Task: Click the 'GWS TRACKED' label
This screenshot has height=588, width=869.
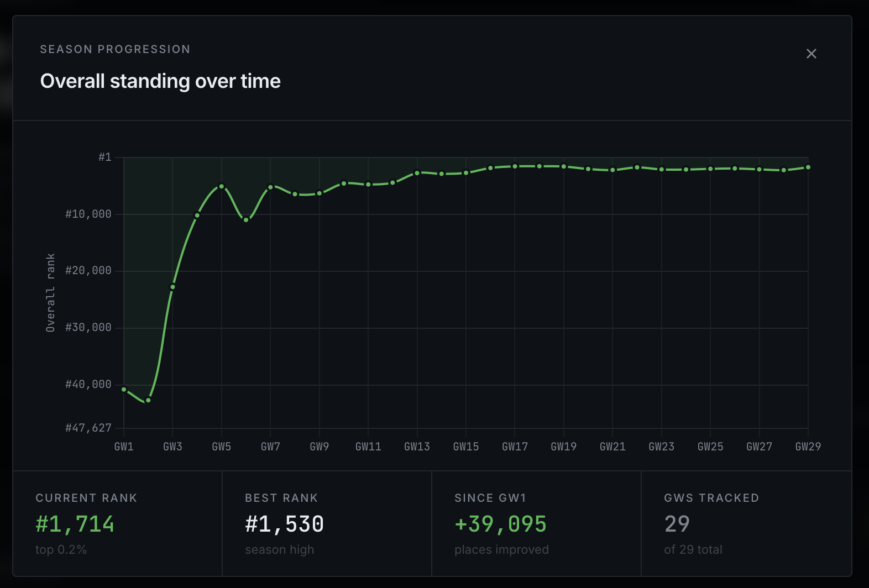Action: [711, 498]
